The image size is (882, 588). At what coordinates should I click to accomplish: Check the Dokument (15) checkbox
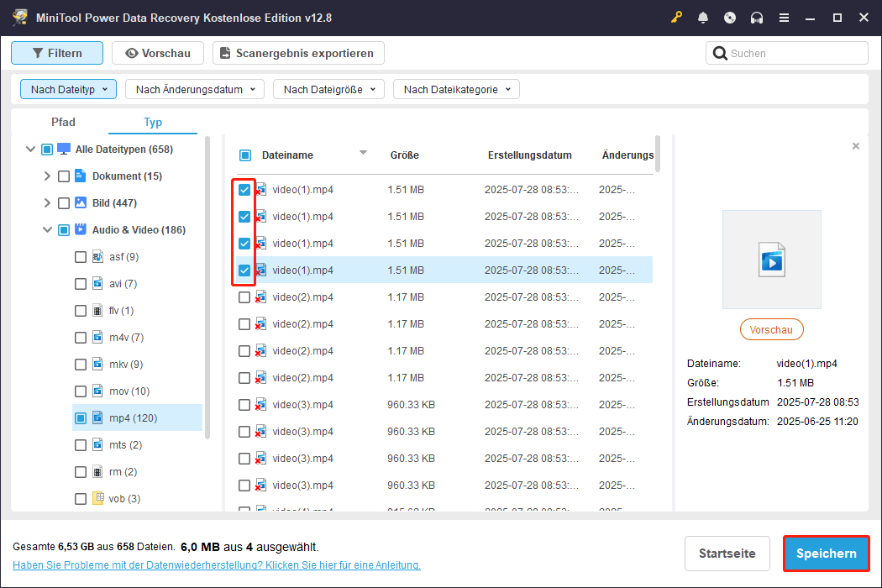pos(64,176)
